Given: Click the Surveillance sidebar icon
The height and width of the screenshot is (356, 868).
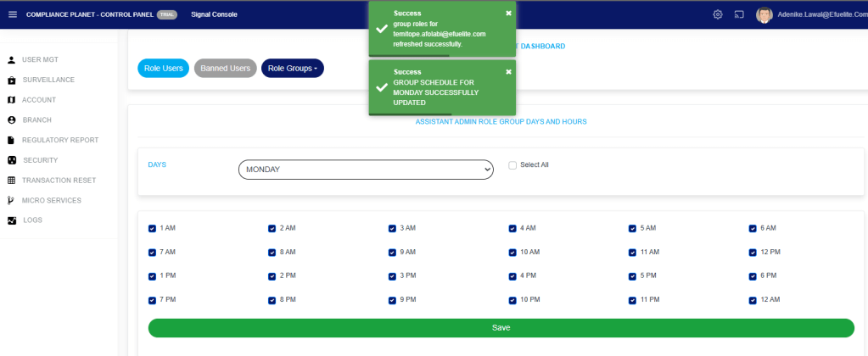Looking at the screenshot, I should pos(12,80).
